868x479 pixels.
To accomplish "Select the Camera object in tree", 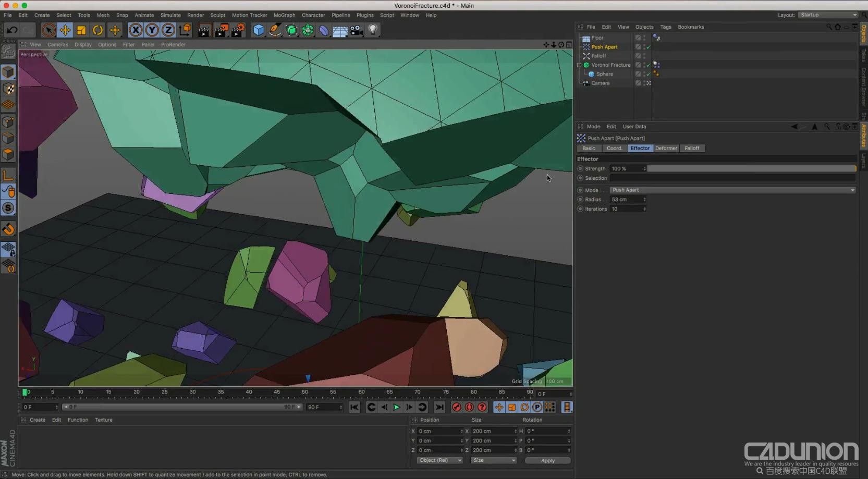I will 601,83.
